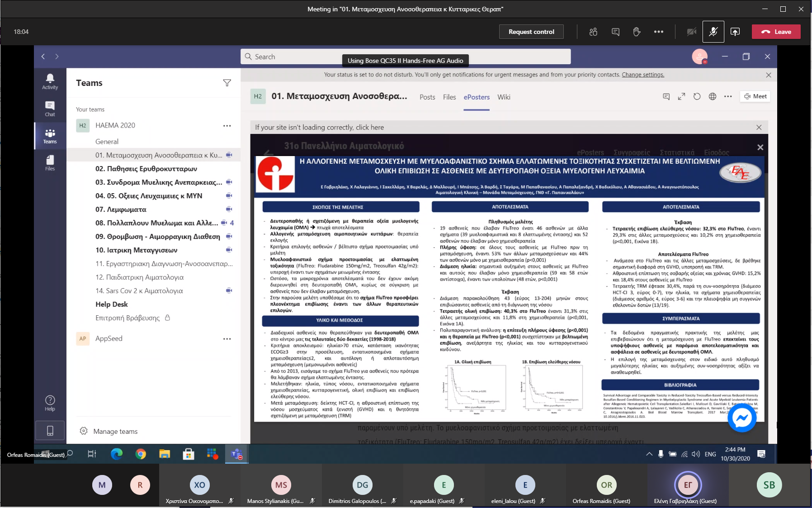This screenshot has width=812, height=508.
Task: Open Files in the Teams sidebar
Action: coord(50,163)
